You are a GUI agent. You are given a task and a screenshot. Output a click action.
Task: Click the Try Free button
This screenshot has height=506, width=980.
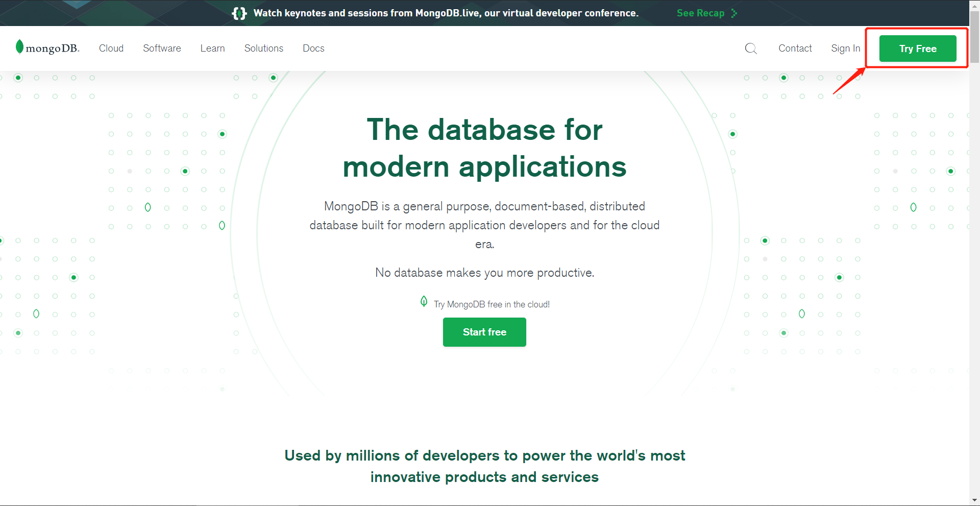pos(918,49)
